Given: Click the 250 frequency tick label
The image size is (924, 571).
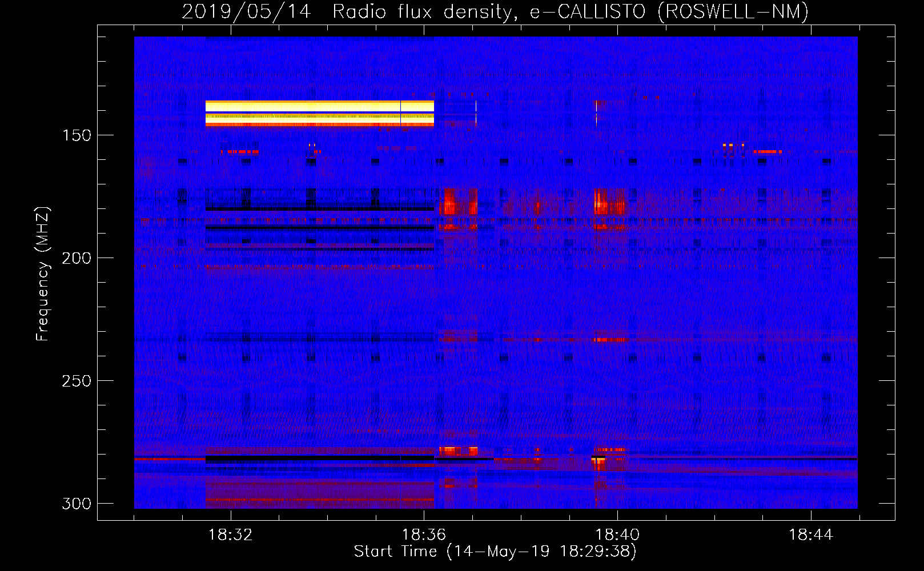Looking at the screenshot, I should tap(76, 381).
